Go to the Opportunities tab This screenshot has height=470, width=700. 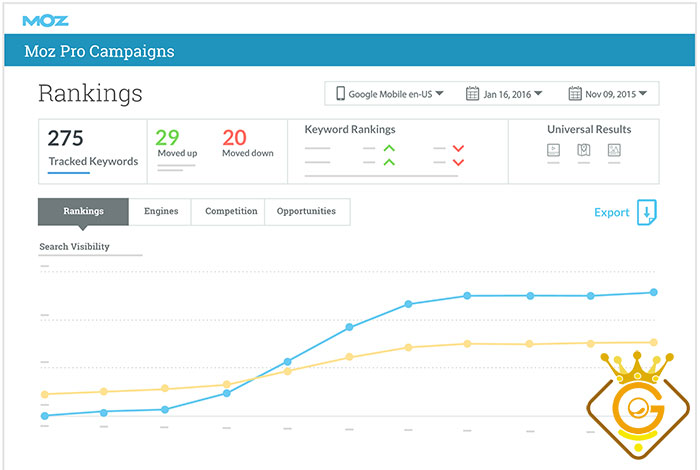(x=306, y=211)
